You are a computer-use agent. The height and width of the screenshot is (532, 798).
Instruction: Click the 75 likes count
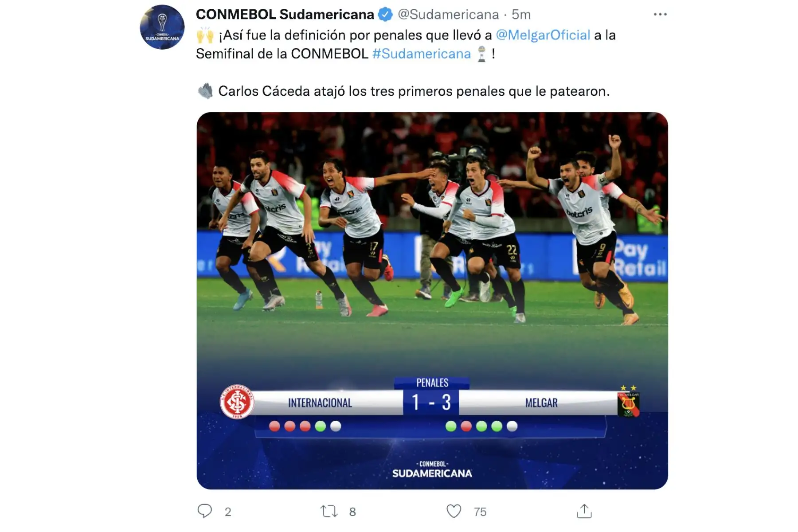480,512
